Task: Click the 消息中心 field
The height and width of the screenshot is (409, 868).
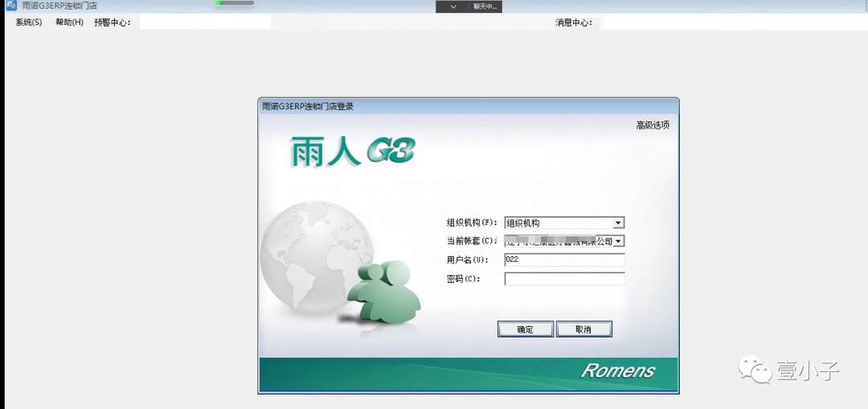Action: (x=735, y=22)
